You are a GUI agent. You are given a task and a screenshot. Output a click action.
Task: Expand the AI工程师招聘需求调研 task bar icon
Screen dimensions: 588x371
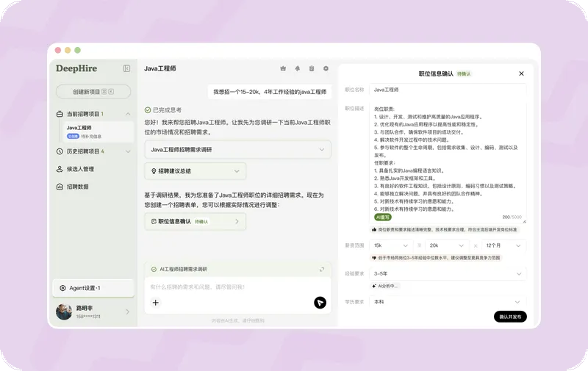[322, 270]
